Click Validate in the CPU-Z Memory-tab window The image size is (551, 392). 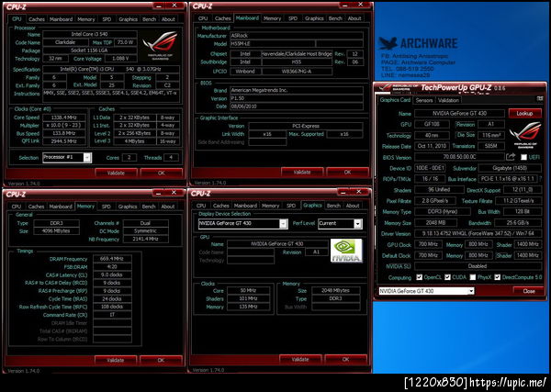coord(116,361)
